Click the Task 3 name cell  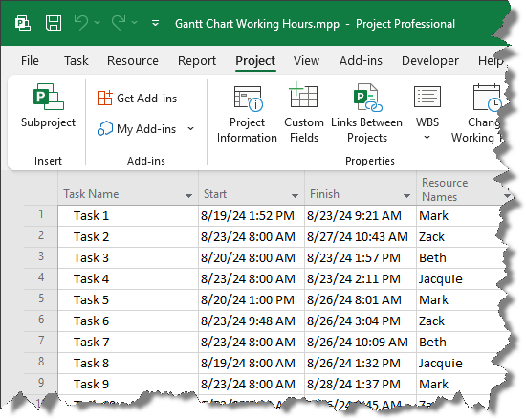coord(128,258)
